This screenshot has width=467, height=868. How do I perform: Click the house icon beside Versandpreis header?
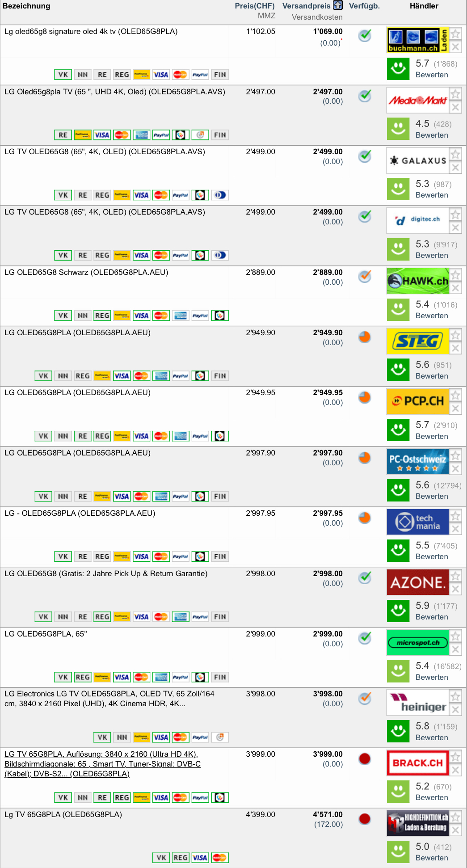[338, 5]
